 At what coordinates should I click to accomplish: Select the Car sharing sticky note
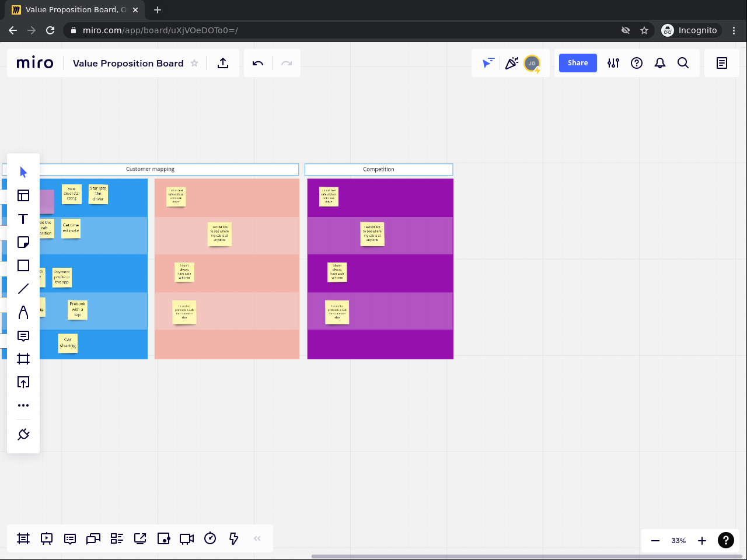(x=68, y=343)
